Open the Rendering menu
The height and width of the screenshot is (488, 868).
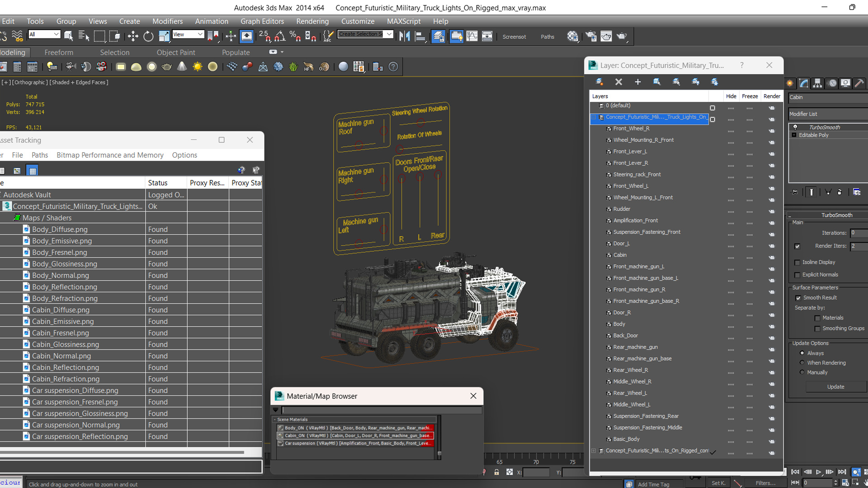tap(312, 21)
